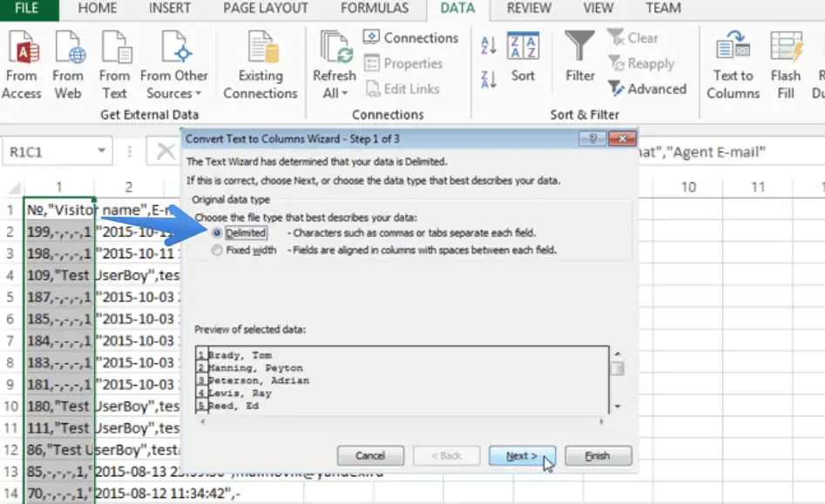
Task: Close the Text to Columns wizard
Action: pos(622,138)
